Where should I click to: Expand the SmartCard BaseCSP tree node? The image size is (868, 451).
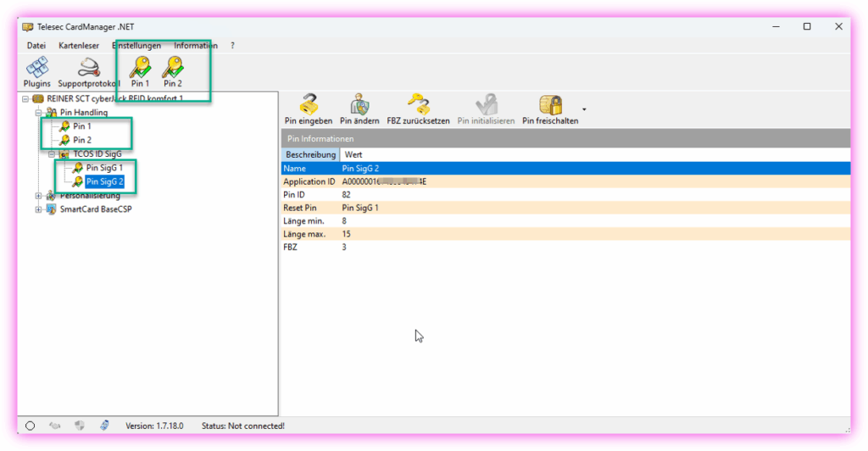pyautogui.click(x=38, y=209)
